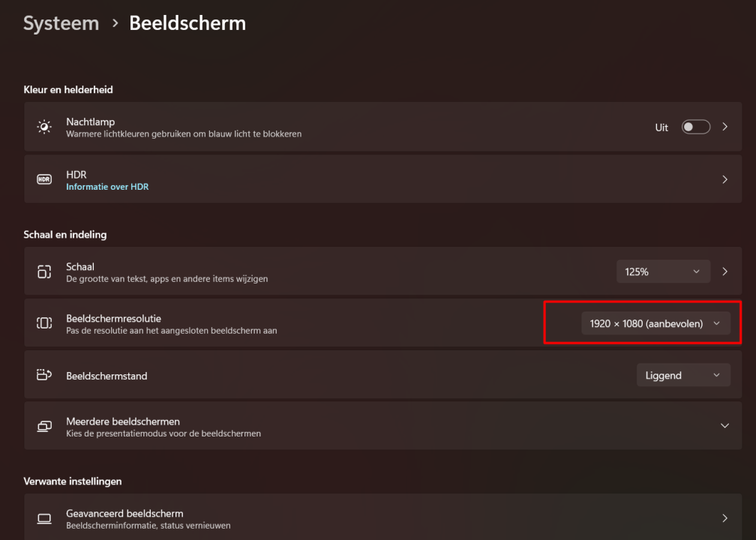This screenshot has height=540, width=756.
Task: Click the Beeldschermstand orientation icon
Action: pyautogui.click(x=44, y=375)
